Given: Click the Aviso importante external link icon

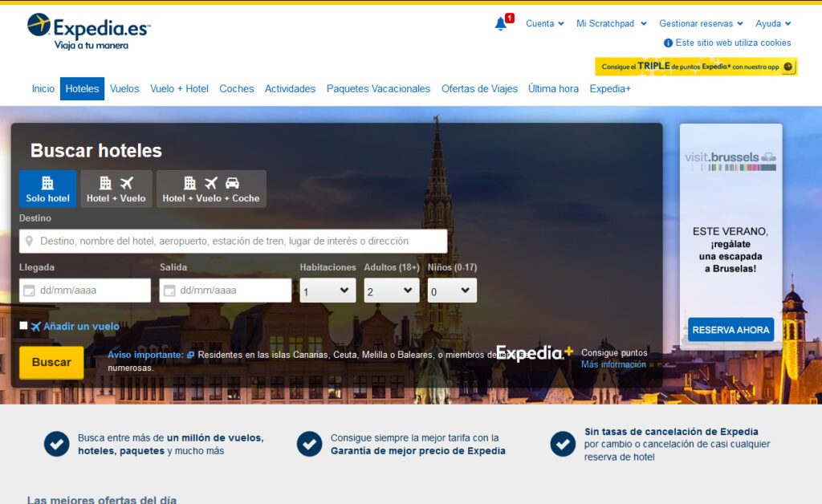Looking at the screenshot, I should click(x=190, y=355).
